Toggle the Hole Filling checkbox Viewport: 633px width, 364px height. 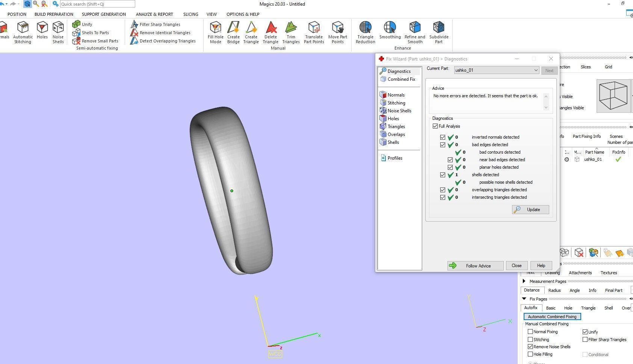530,354
